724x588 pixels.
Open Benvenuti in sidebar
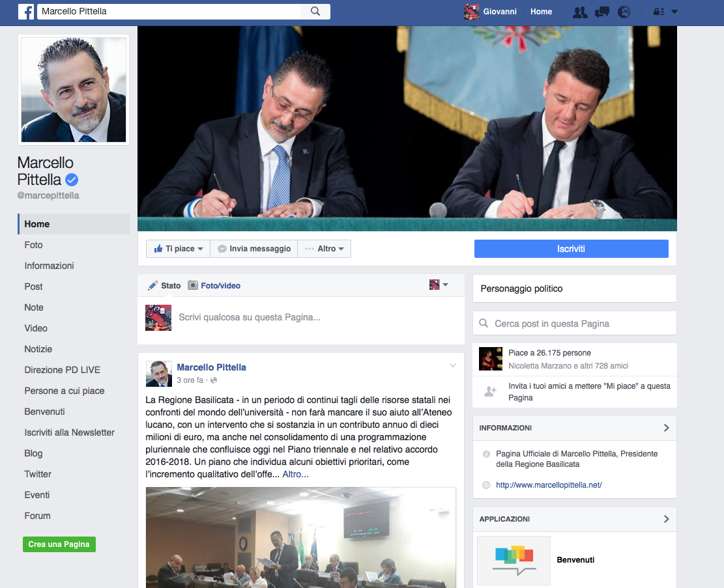(x=44, y=412)
